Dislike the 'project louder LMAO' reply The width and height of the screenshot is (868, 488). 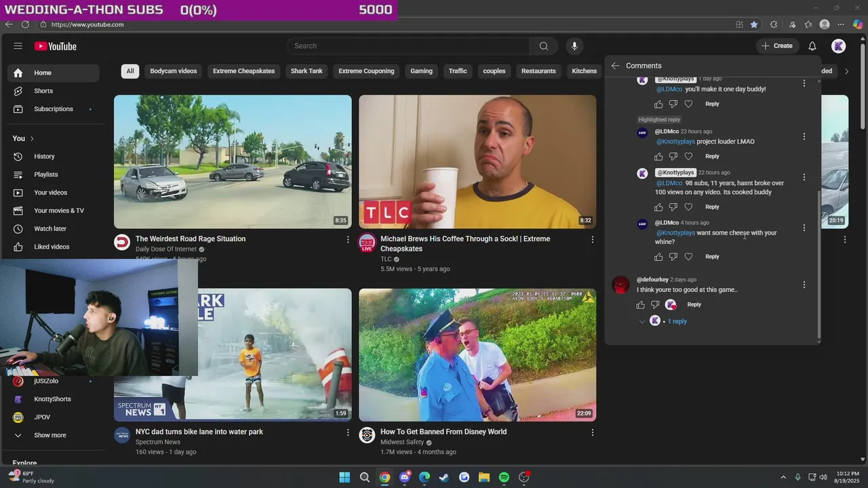click(673, 157)
